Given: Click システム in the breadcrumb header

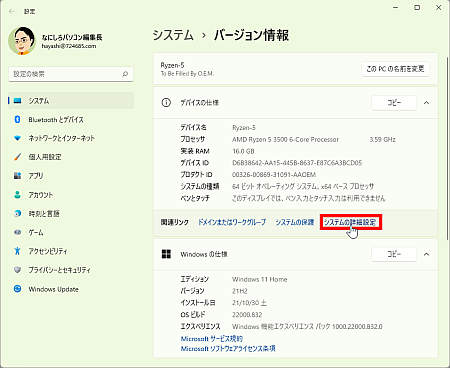Looking at the screenshot, I should pos(173,35).
